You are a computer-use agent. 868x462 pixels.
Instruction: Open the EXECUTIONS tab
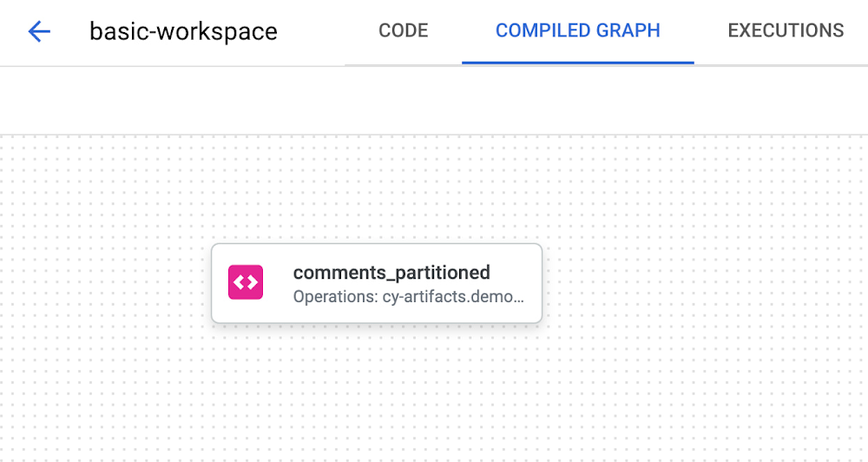[x=786, y=30]
